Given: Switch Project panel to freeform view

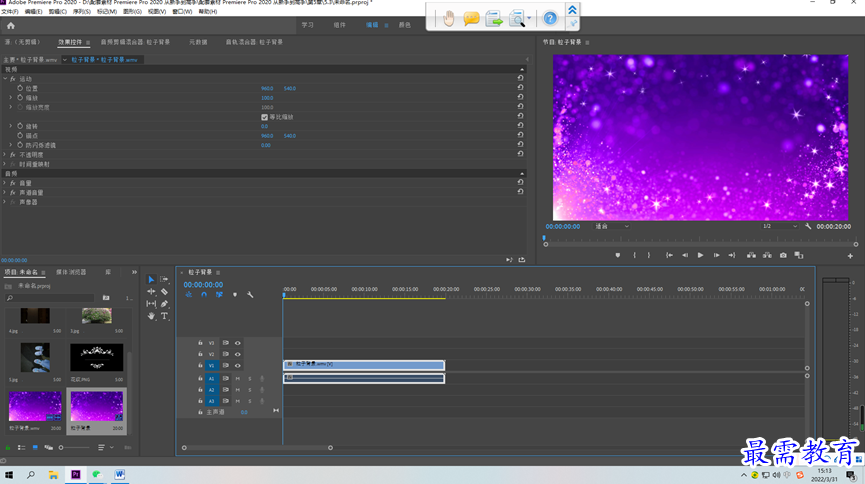Looking at the screenshot, I should point(49,448).
